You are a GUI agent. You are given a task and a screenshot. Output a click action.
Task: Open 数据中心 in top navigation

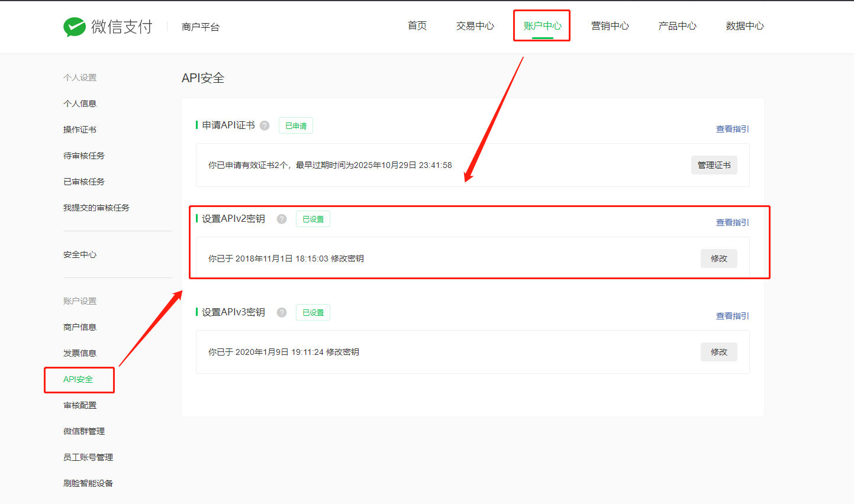click(x=745, y=26)
